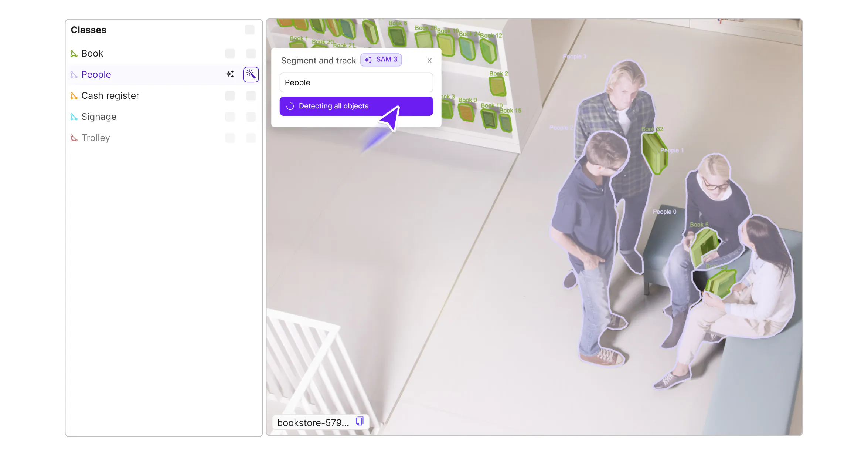The height and width of the screenshot is (455, 868).
Task: Close the Segment and track popup
Action: click(429, 60)
